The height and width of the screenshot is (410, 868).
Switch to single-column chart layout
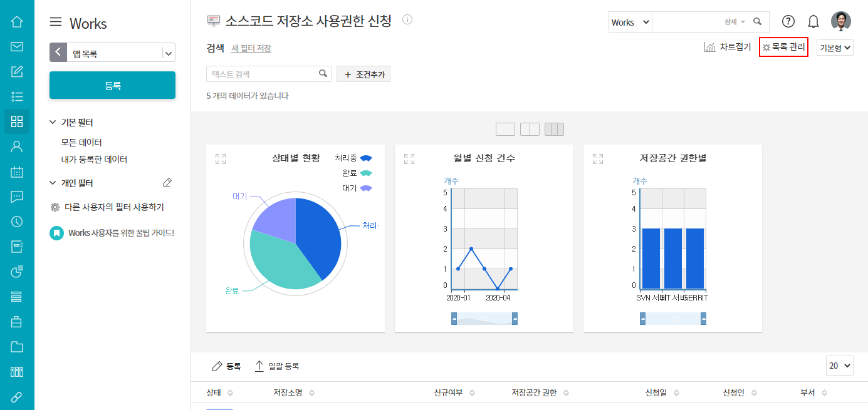coord(505,130)
